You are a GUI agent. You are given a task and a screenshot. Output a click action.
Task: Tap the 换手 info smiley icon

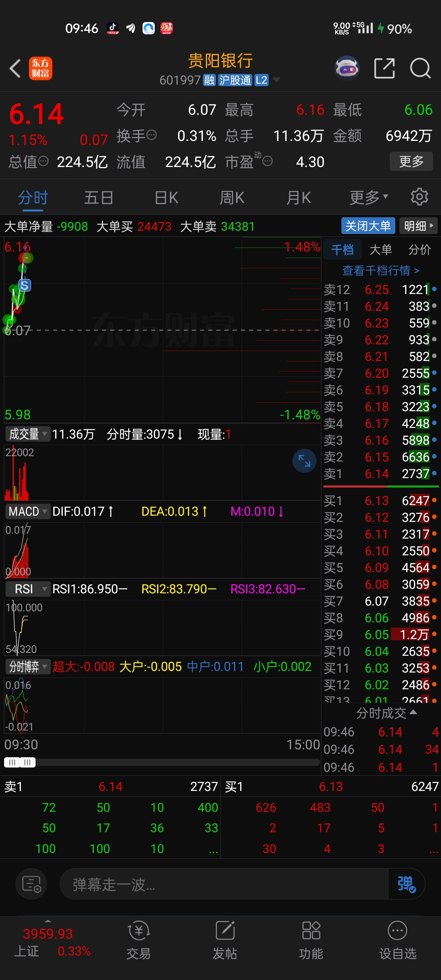[151, 135]
